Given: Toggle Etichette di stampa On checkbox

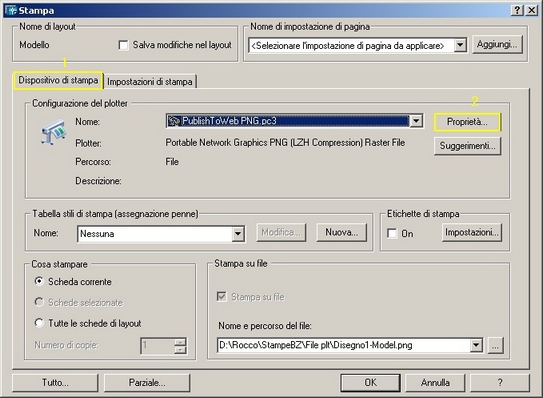Looking at the screenshot, I should (x=392, y=233).
